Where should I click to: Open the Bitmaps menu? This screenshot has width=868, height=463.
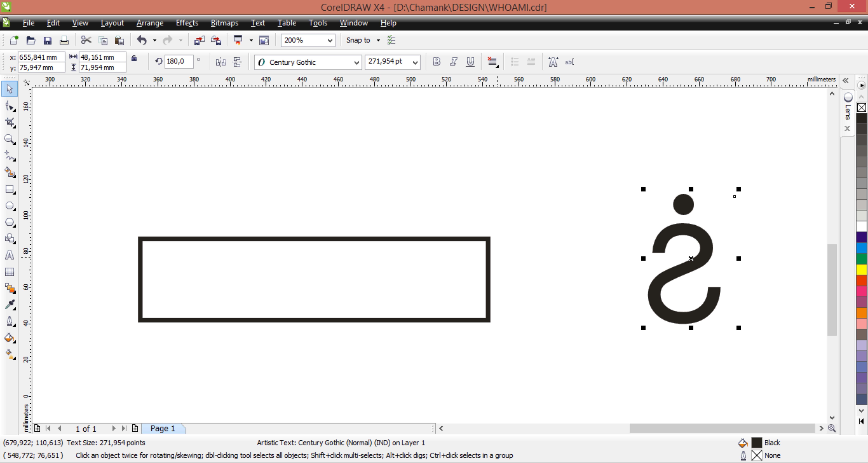(x=224, y=23)
